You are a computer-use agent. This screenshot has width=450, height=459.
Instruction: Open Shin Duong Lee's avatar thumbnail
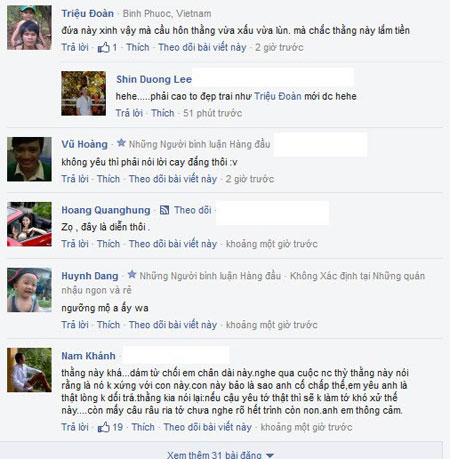coord(83,93)
